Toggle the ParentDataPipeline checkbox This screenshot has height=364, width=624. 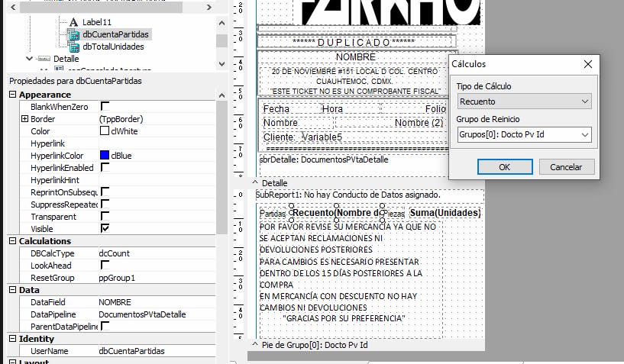pyautogui.click(x=105, y=326)
